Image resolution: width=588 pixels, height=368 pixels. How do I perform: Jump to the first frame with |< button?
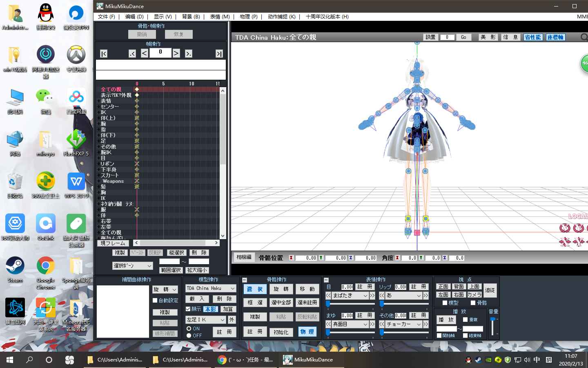click(104, 54)
